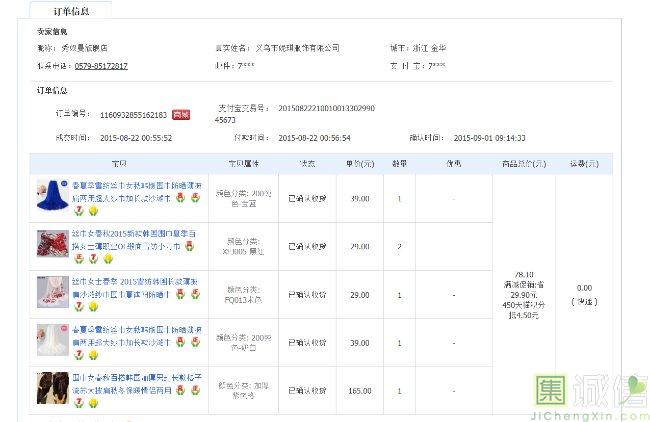The height and width of the screenshot is (422, 650).
Task: Click the red badge beside the order number
Action: coord(181,115)
